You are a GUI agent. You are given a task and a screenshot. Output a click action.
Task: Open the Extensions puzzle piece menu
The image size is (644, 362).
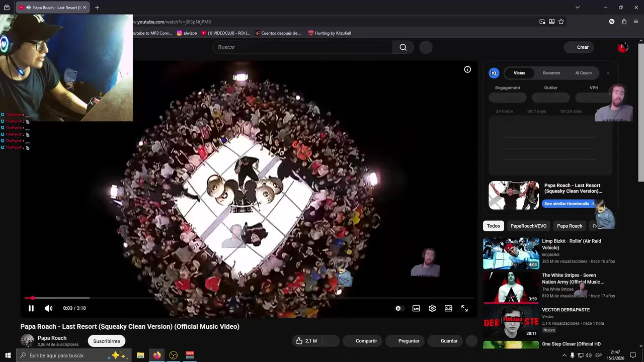tap(624, 22)
